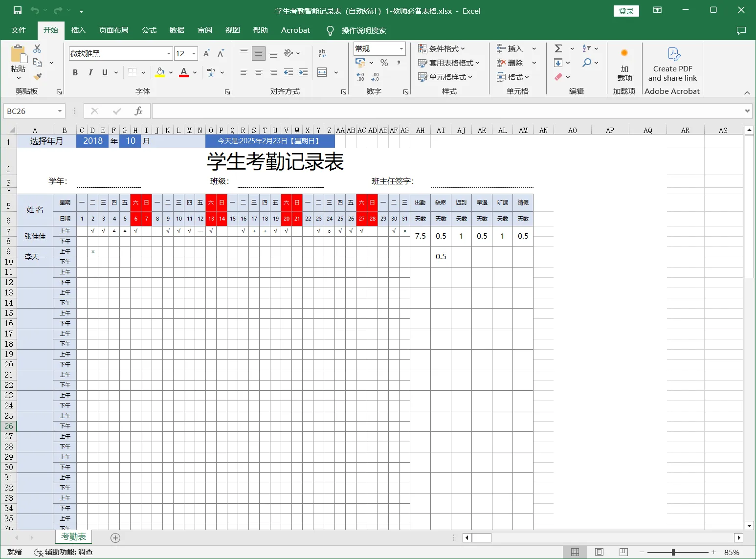Toggle Underline formatting

105,72
